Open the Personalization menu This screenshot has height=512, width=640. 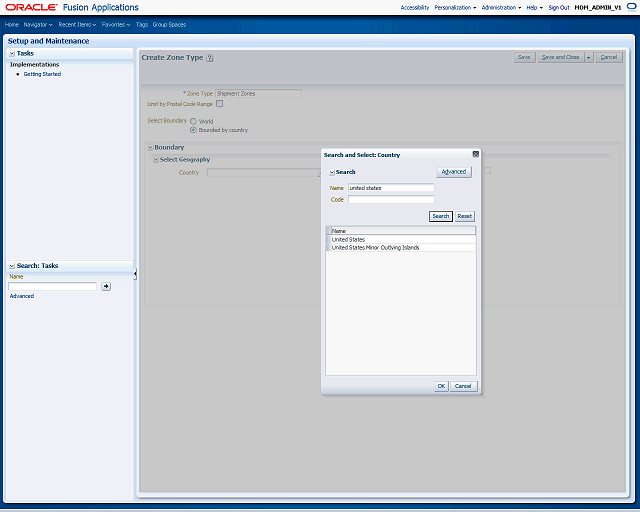point(455,8)
